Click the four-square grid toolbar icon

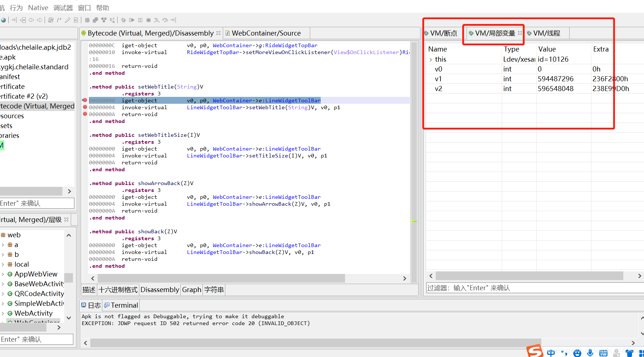87,20
